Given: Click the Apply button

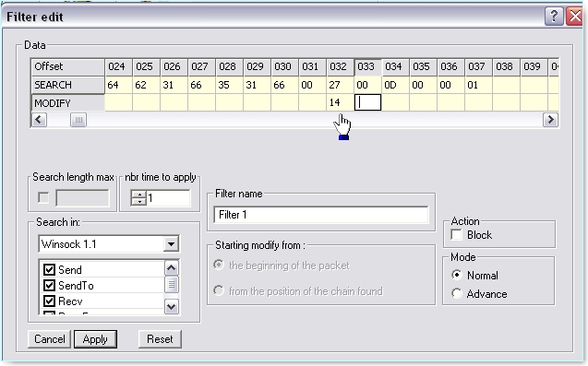Looking at the screenshot, I should 95,339.
